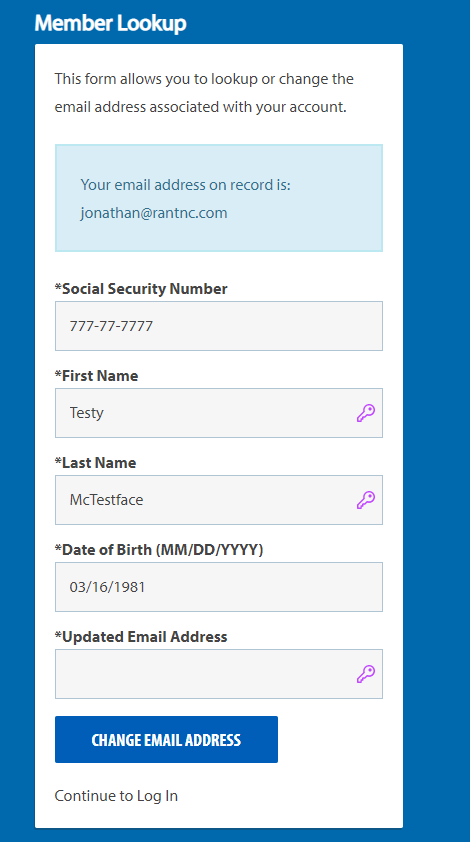Image resolution: width=470 pixels, height=842 pixels.
Task: Select the Last Name field with McTestface
Action: (x=219, y=500)
